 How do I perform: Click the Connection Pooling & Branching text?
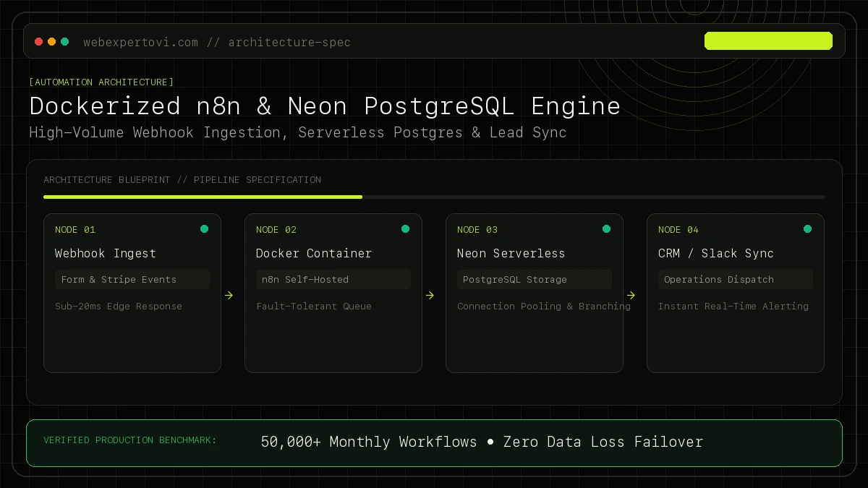(x=544, y=307)
